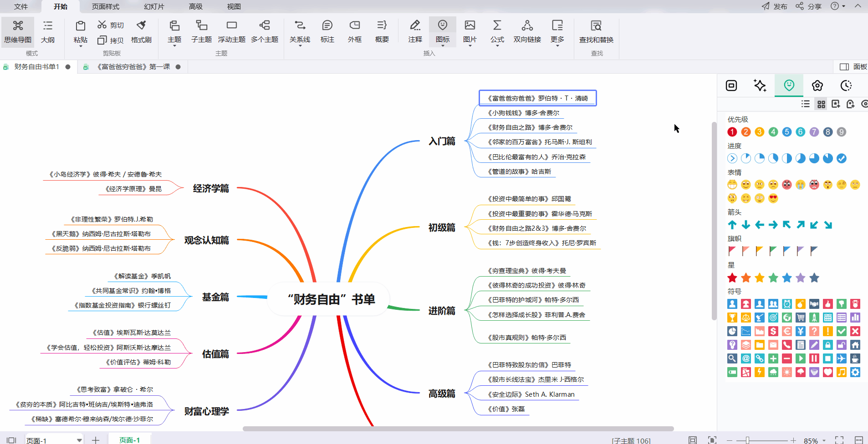Apply priority 5 blue icon
Image resolution: width=868 pixels, height=444 pixels.
787,132
